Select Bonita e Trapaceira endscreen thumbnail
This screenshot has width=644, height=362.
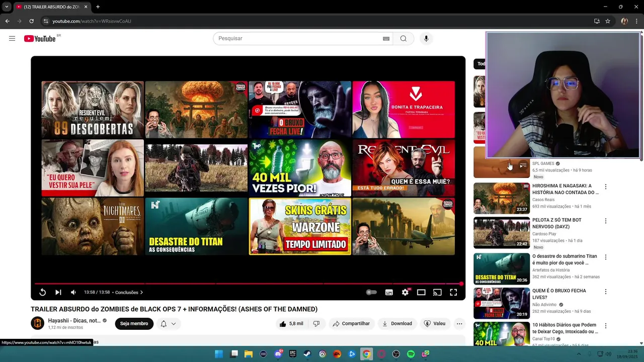coord(404,110)
